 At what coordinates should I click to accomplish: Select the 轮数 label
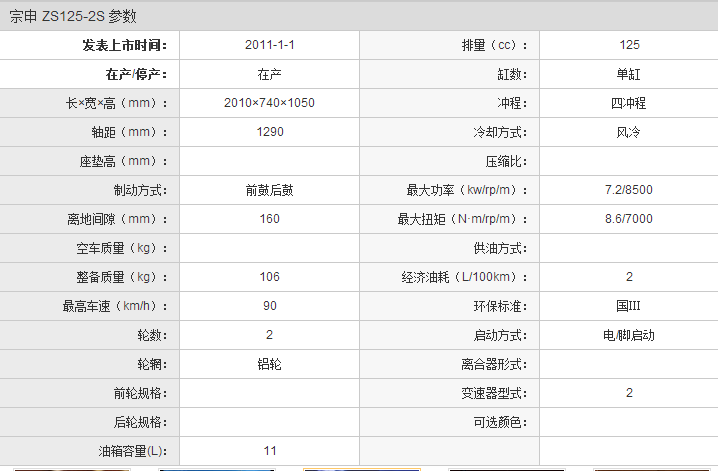tap(152, 335)
